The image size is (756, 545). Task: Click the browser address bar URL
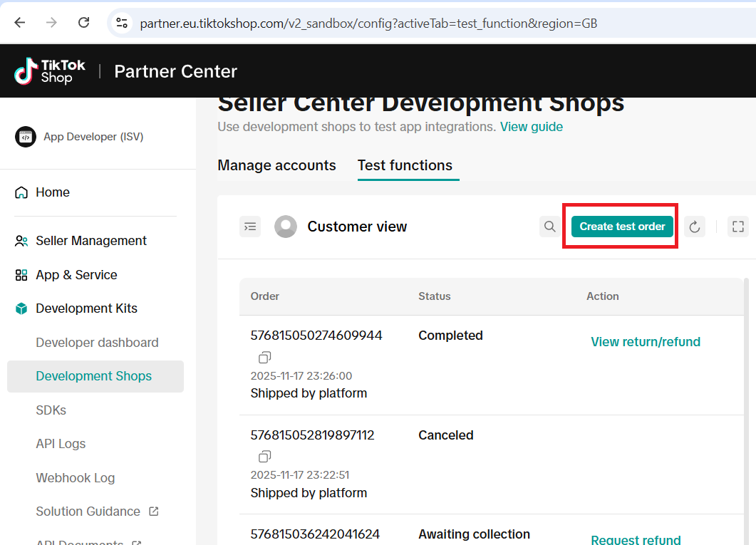coord(368,24)
